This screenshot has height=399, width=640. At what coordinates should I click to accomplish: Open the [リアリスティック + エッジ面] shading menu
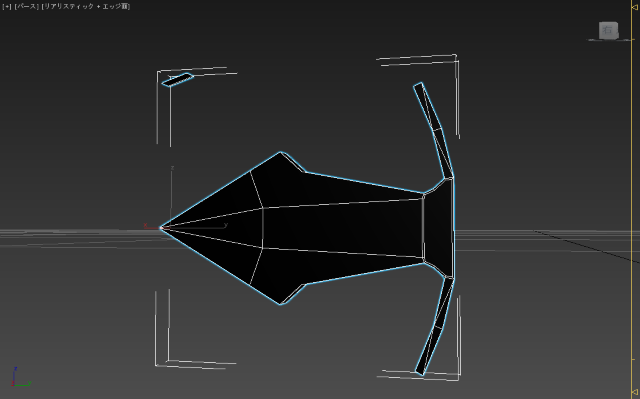(86, 7)
